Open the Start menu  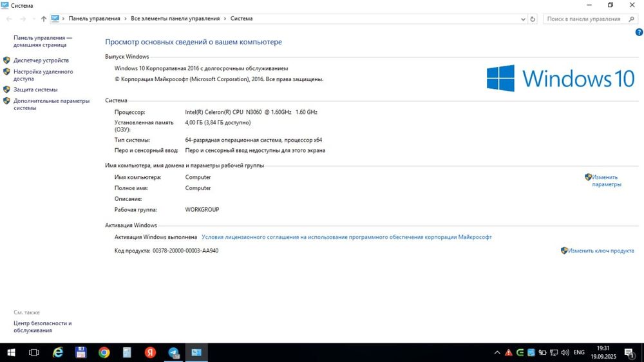11,352
